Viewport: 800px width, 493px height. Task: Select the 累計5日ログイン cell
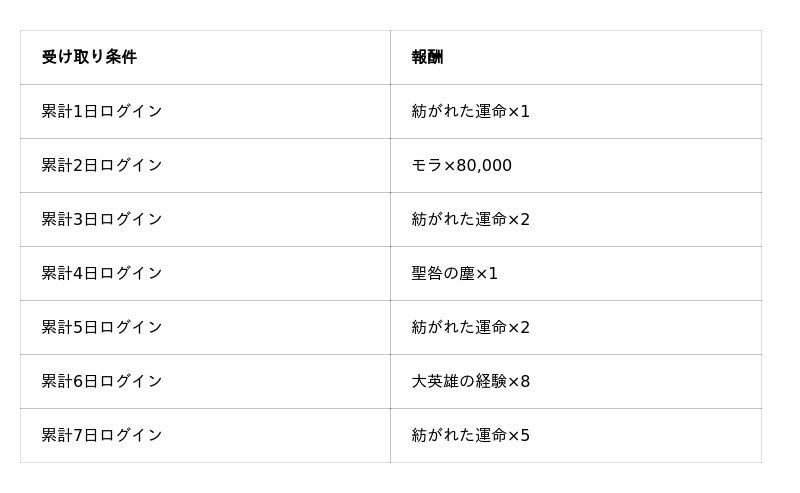click(102, 327)
